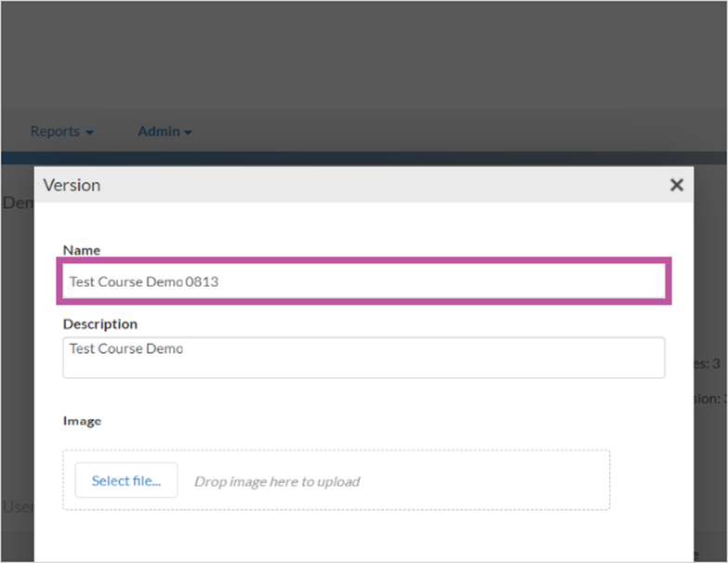Click the Version dialog title
Image resolution: width=728 pixels, height=563 pixels.
(x=72, y=185)
